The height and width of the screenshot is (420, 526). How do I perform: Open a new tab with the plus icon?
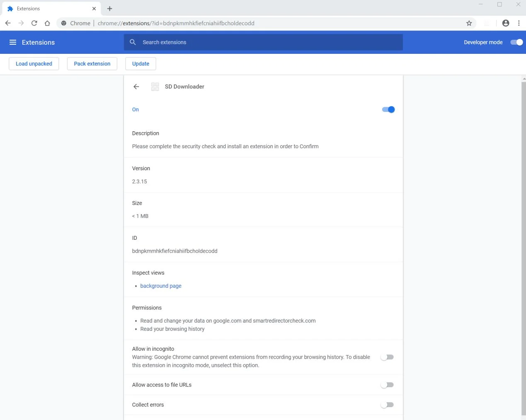[110, 9]
